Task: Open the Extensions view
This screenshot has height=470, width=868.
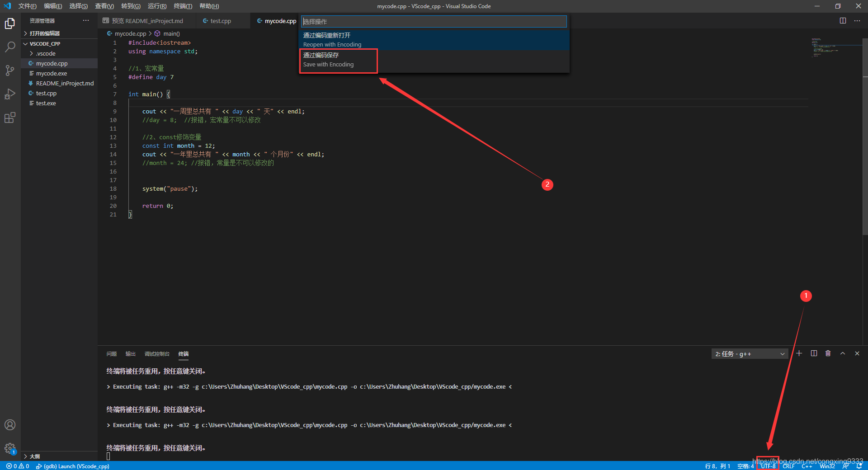Action: click(10, 117)
